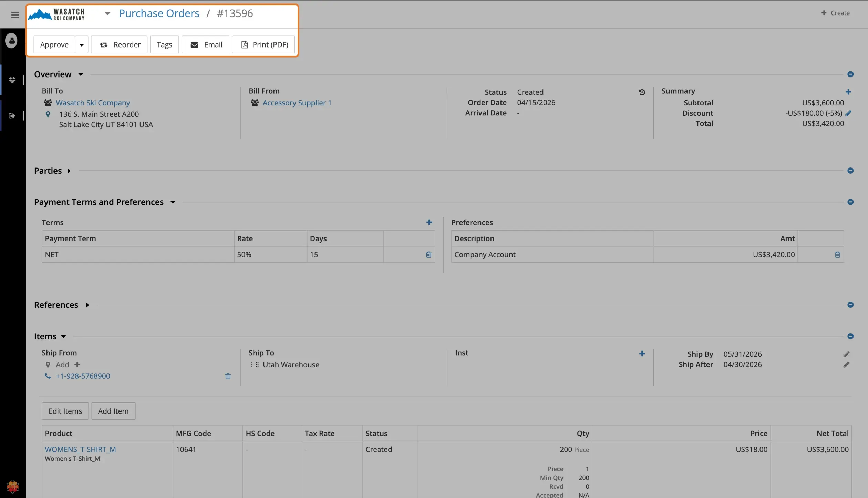Open the Accessory Supplier 1 link
Screen dimensions: 868x498
coord(297,103)
